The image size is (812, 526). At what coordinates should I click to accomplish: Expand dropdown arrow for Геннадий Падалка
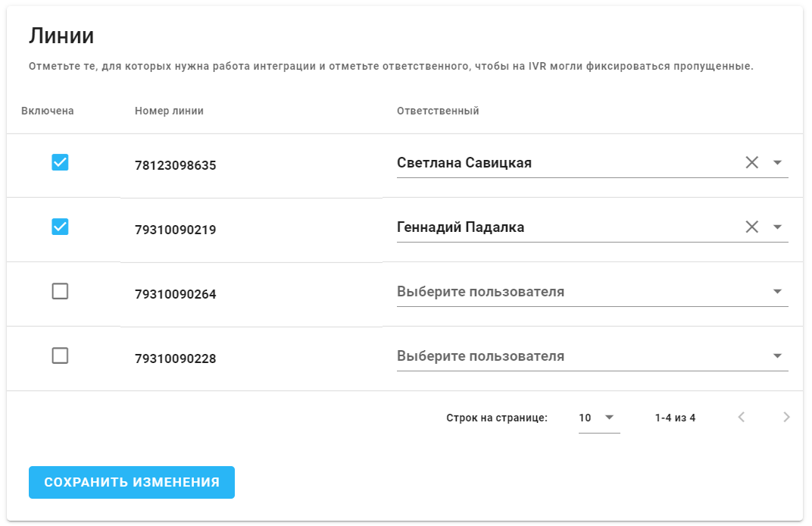(777, 227)
